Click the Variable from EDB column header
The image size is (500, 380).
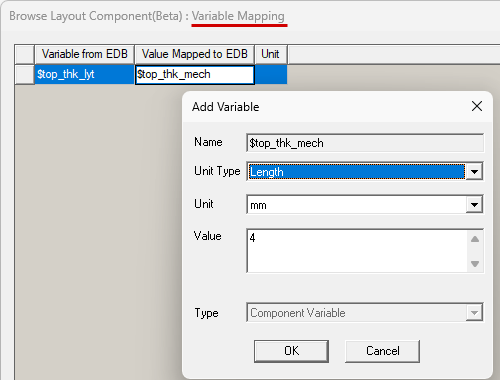(84, 54)
